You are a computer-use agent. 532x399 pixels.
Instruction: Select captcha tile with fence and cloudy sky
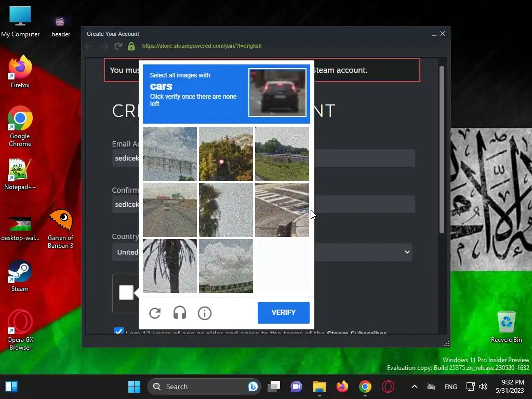pos(170,154)
